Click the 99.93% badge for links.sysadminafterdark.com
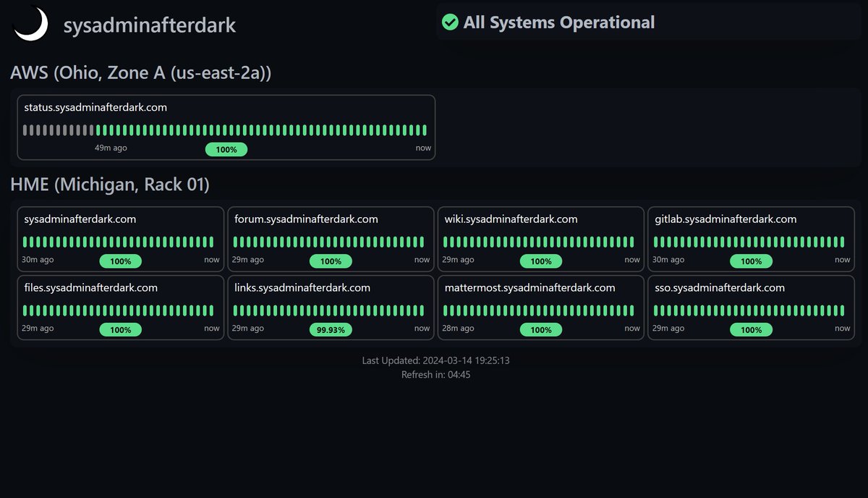The height and width of the screenshot is (498, 868). coord(331,329)
